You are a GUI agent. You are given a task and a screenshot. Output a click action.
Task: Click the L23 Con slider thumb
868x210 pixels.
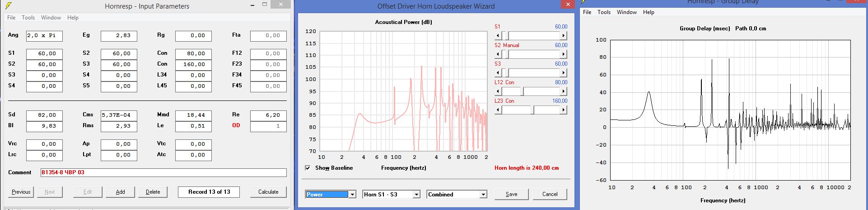[x=533, y=110]
